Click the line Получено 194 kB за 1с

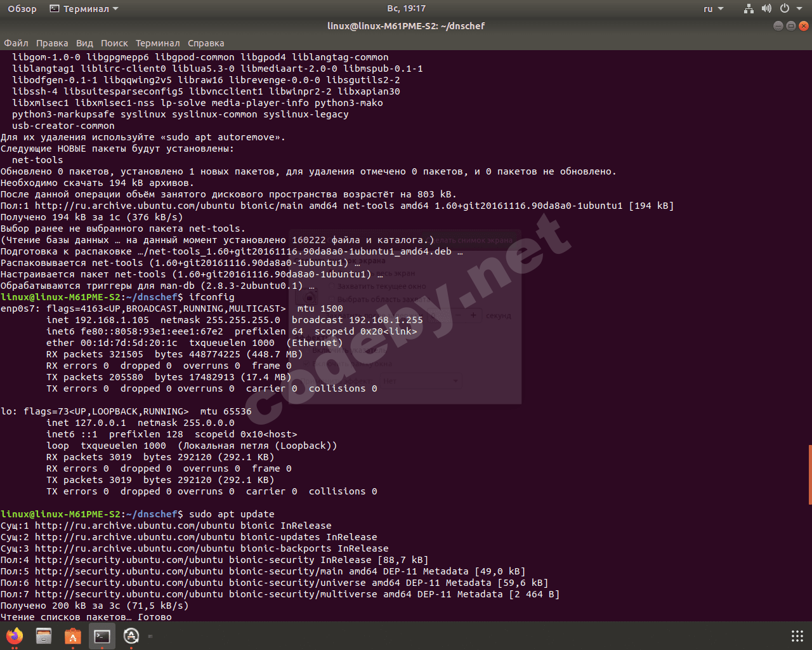[x=92, y=217]
